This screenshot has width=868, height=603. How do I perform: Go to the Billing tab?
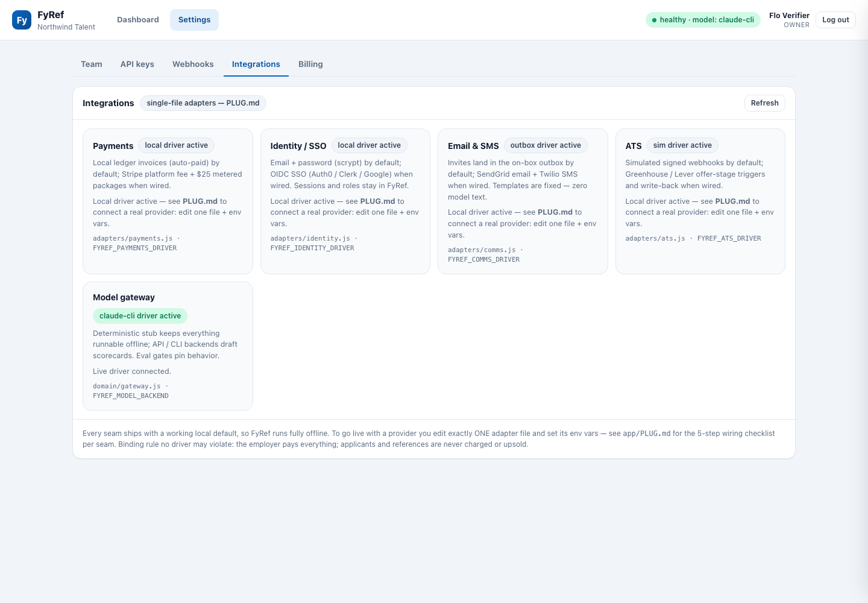coord(310,64)
